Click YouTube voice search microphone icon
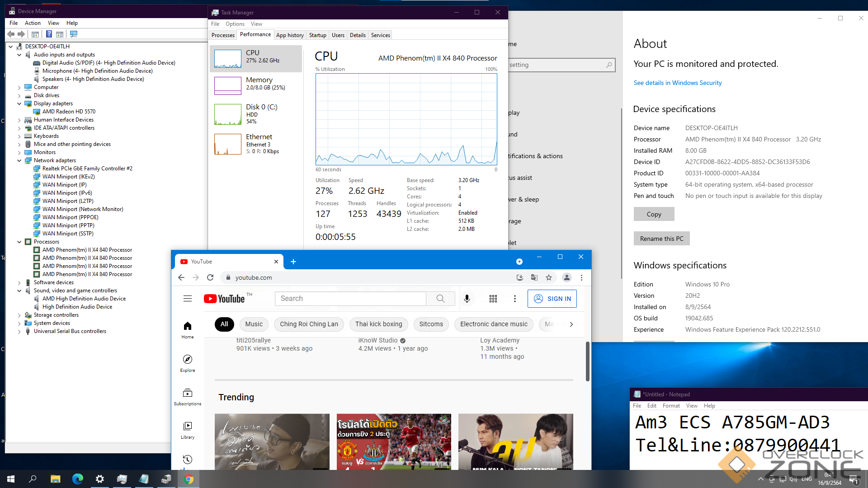868x488 pixels. coord(467,299)
